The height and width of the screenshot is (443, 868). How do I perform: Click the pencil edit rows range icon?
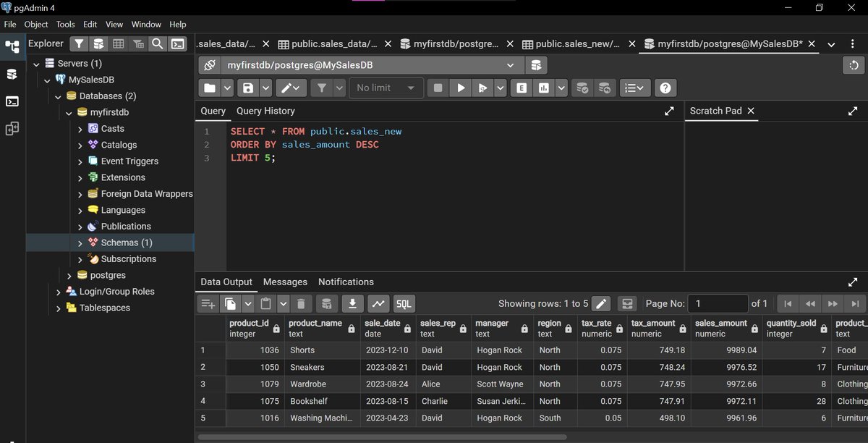click(x=602, y=304)
